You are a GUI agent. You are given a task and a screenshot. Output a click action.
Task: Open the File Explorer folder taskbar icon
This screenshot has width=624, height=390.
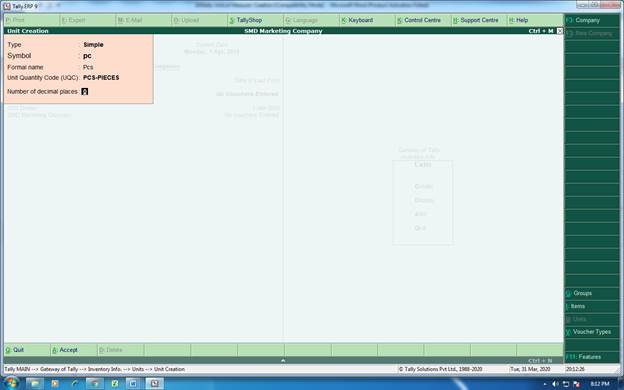pos(35,384)
